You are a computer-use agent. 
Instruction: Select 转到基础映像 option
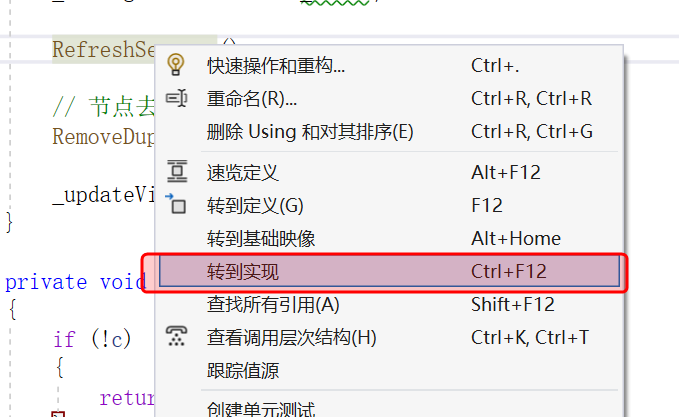tap(389, 238)
